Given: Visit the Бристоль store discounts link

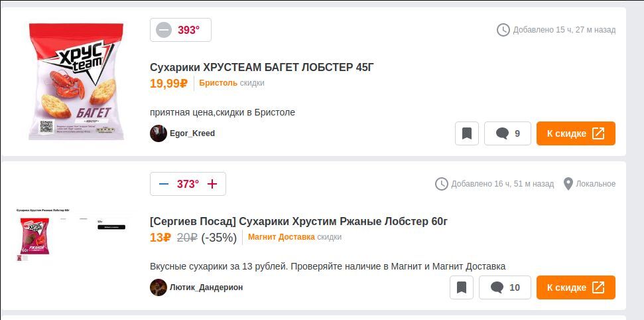Looking at the screenshot, I should pyautogui.click(x=218, y=83).
